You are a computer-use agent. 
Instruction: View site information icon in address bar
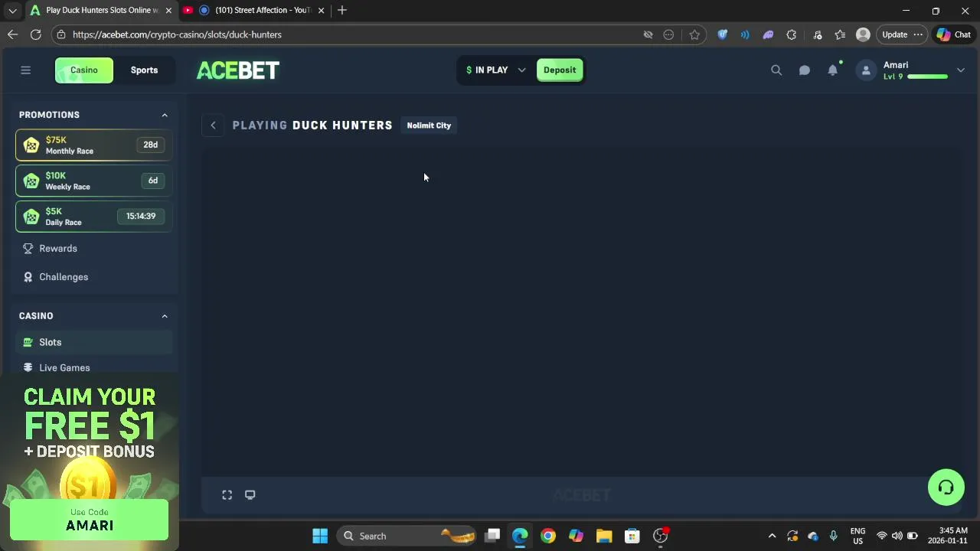pyautogui.click(x=61, y=34)
